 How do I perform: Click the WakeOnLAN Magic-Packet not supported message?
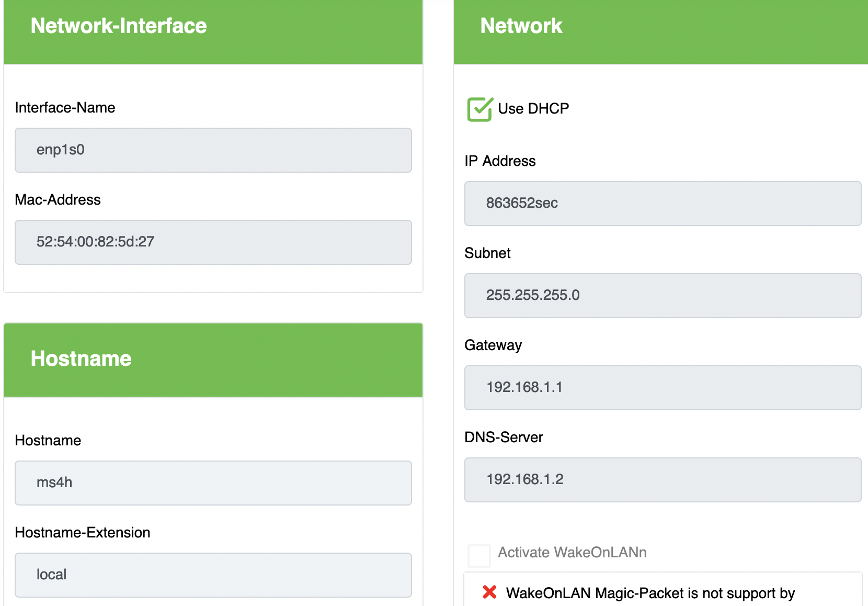pos(650,593)
